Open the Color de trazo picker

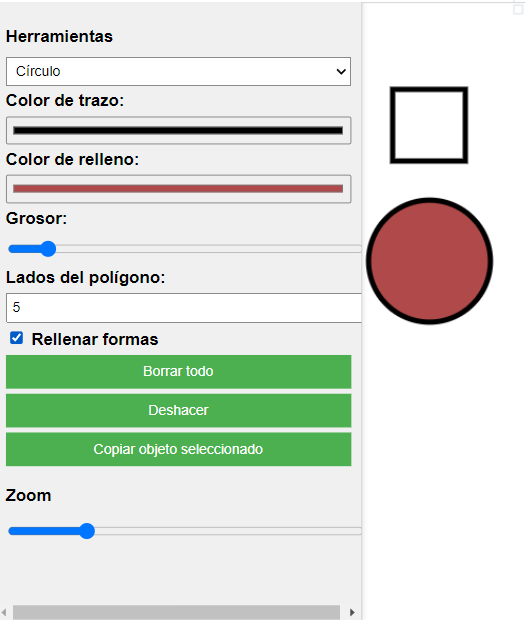click(x=178, y=130)
